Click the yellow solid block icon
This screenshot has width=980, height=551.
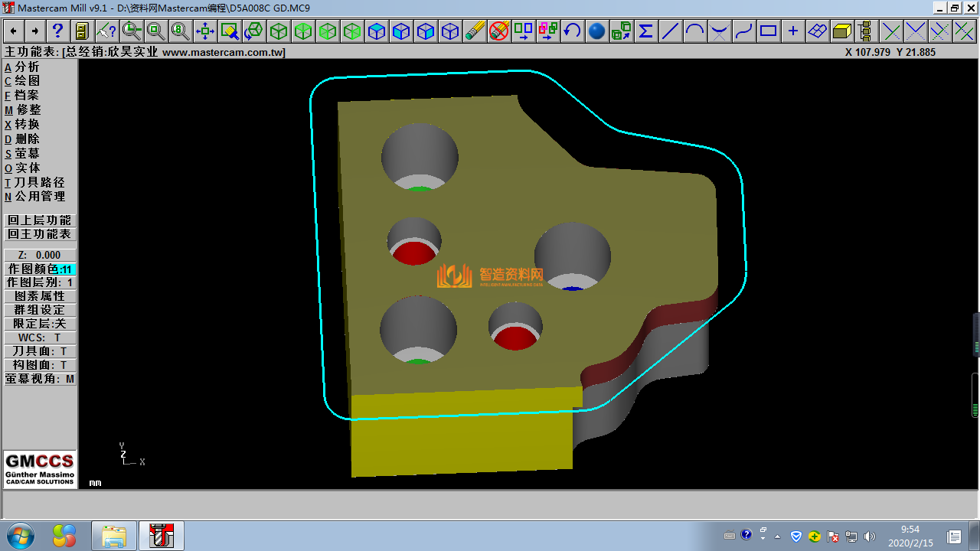(x=841, y=31)
